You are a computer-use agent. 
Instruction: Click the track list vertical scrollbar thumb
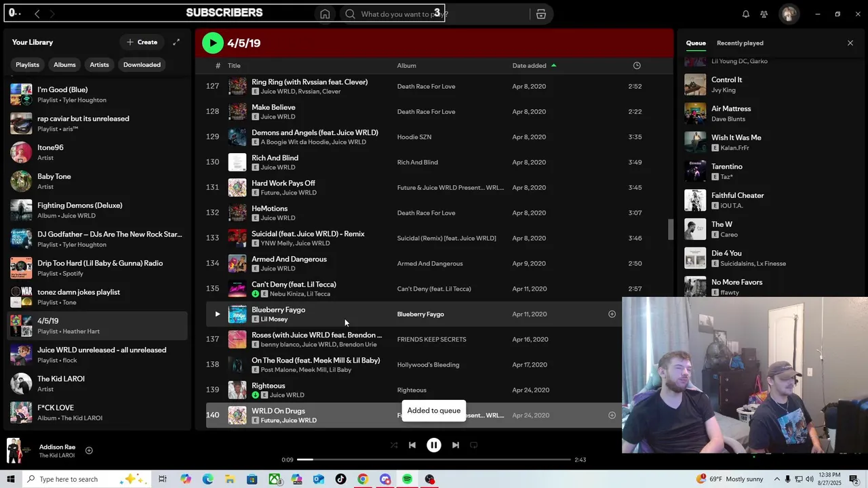click(x=671, y=229)
